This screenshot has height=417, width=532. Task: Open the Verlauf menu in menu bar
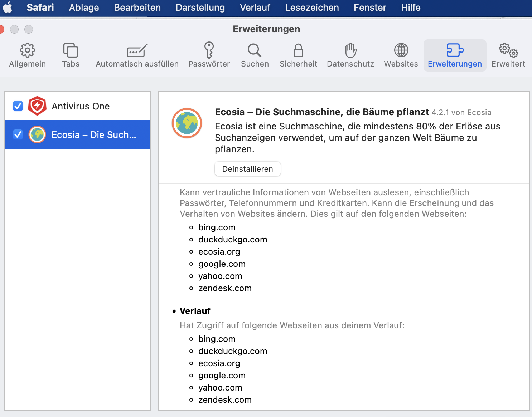coord(255,8)
